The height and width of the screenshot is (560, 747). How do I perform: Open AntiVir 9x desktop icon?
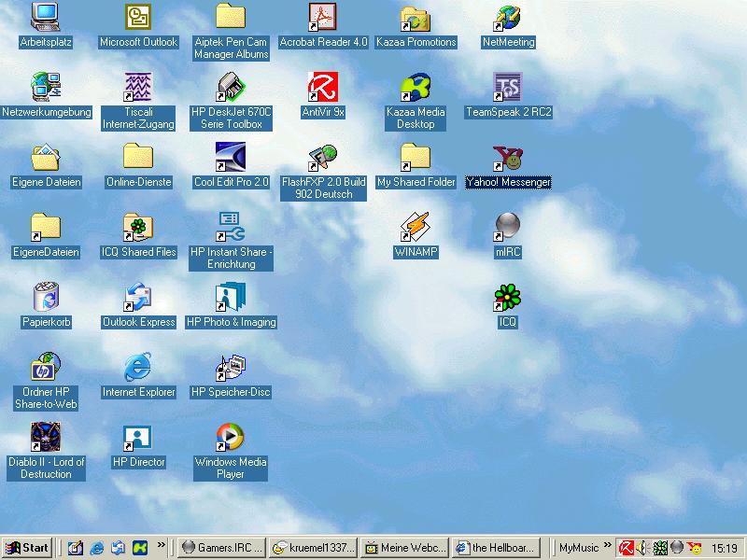point(323,88)
